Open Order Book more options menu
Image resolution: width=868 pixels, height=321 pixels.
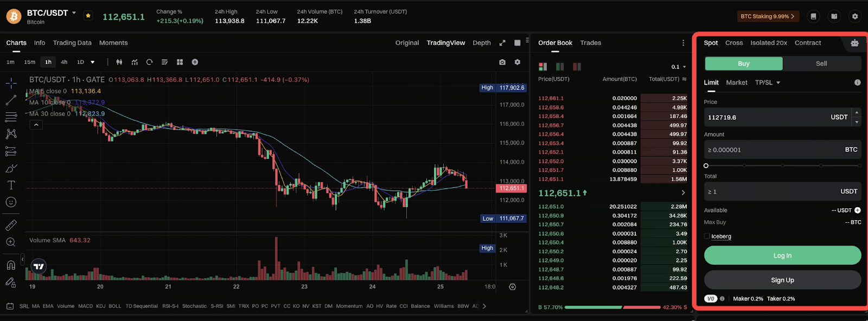pos(683,43)
